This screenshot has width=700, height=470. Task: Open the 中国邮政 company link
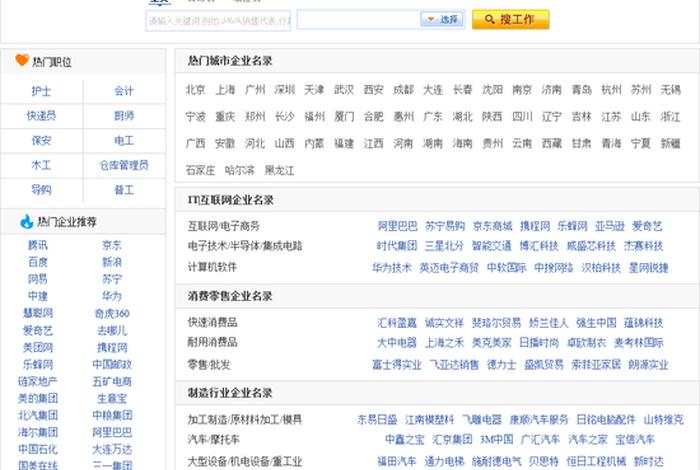[x=112, y=364]
